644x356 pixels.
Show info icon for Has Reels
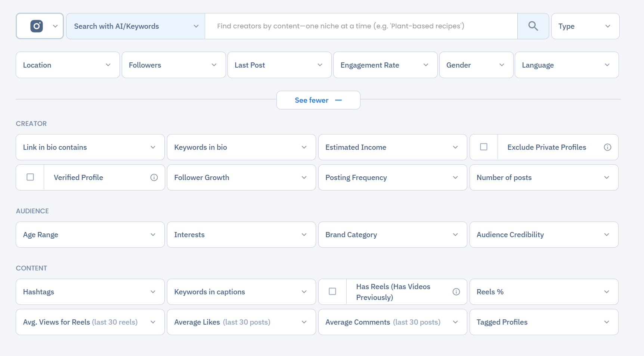(456, 292)
